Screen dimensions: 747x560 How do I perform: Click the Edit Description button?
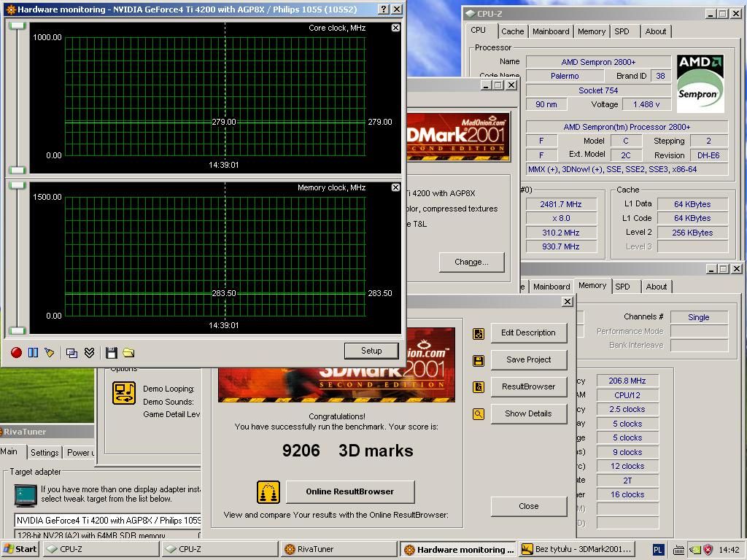[x=528, y=332]
